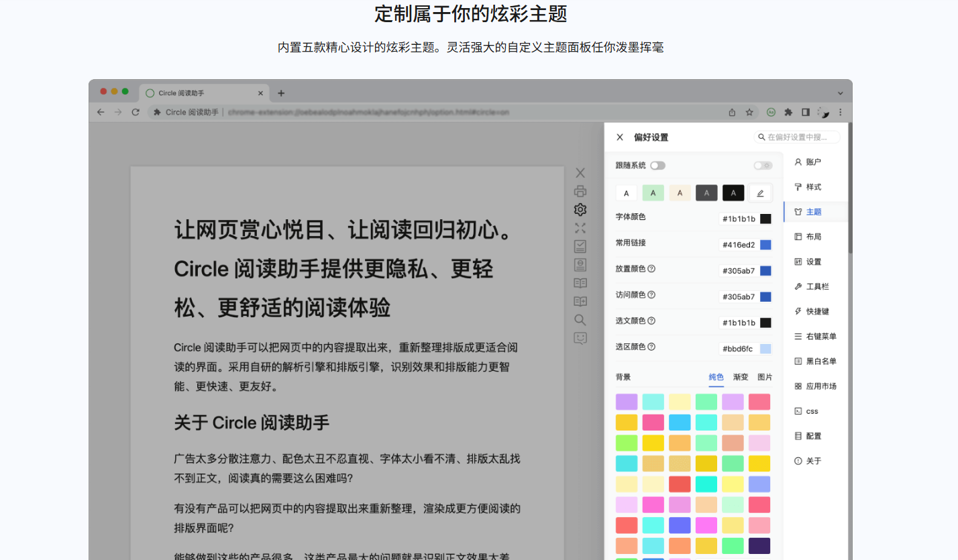Switch to the 渐变 background tab
This screenshot has width=958, height=560.
(x=741, y=377)
